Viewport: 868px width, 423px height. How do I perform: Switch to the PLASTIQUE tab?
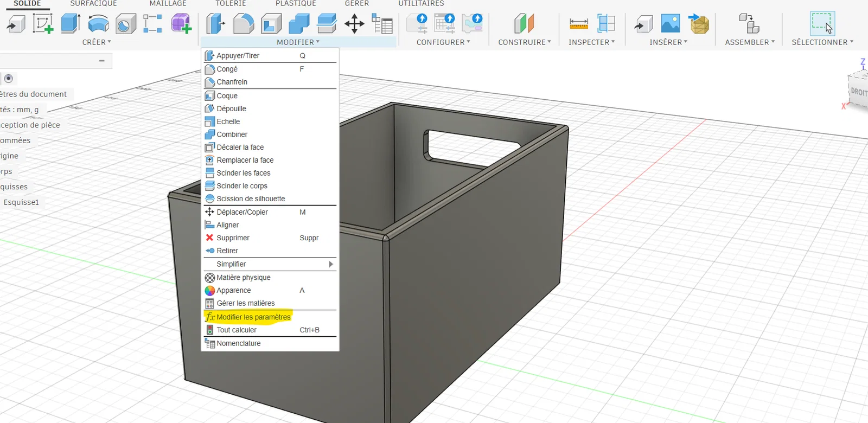[x=296, y=3]
